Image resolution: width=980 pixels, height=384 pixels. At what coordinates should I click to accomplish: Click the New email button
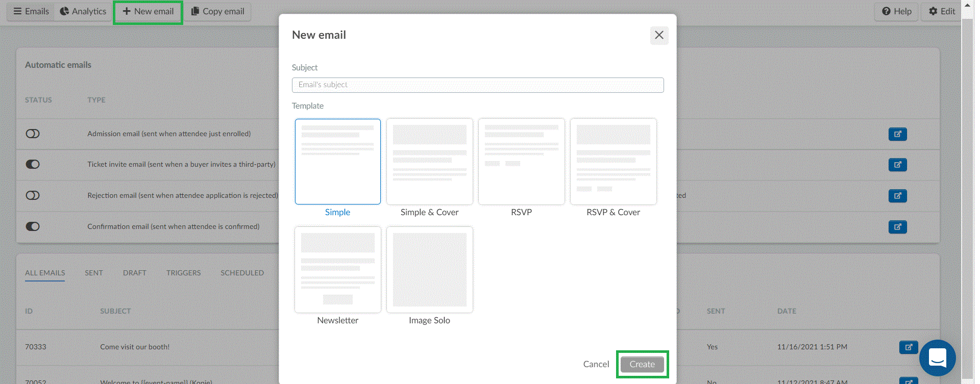coord(148,11)
